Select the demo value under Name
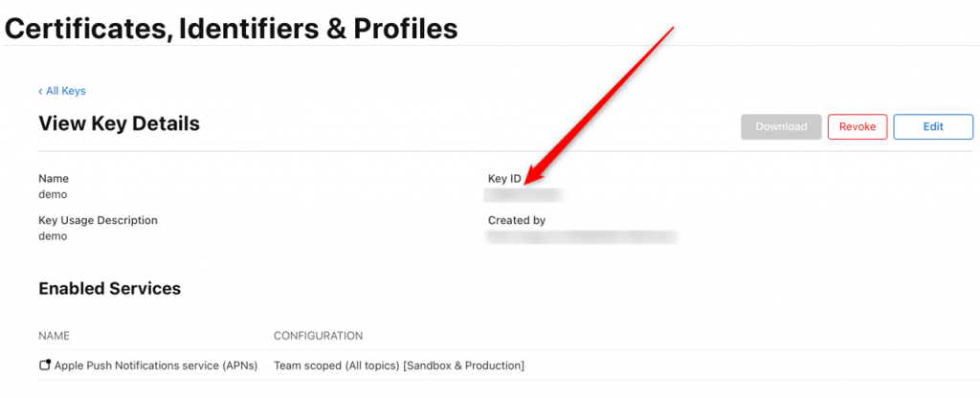The image size is (980, 398). [53, 195]
